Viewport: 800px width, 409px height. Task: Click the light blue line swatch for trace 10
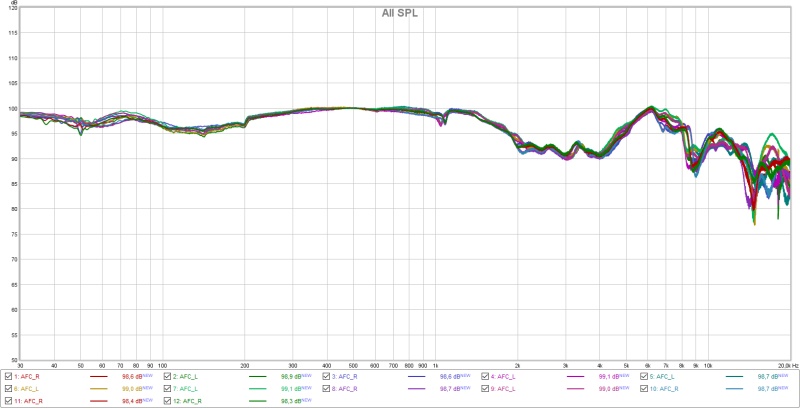tap(733, 388)
